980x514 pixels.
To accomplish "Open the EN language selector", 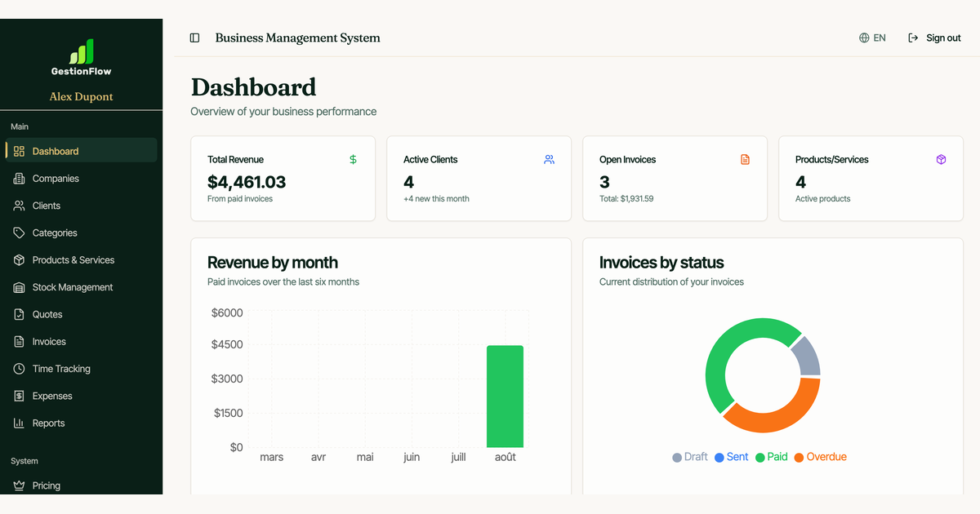I will click(x=872, y=38).
